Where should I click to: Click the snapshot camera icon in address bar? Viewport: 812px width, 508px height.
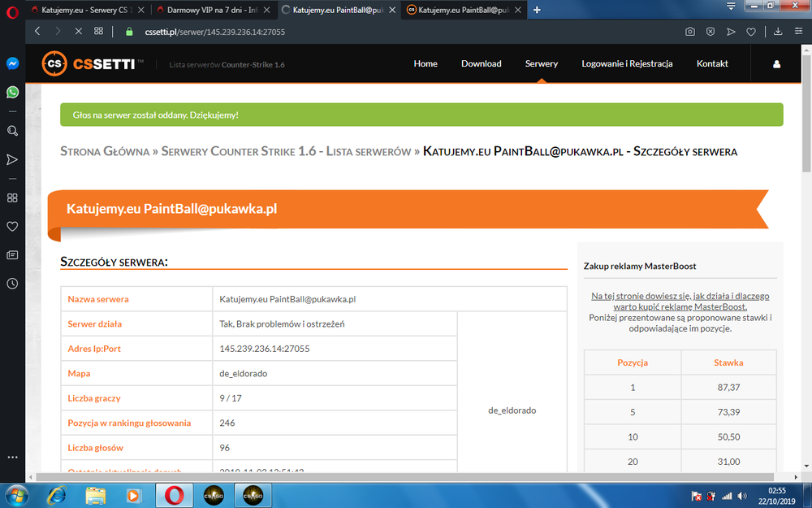pos(689,32)
